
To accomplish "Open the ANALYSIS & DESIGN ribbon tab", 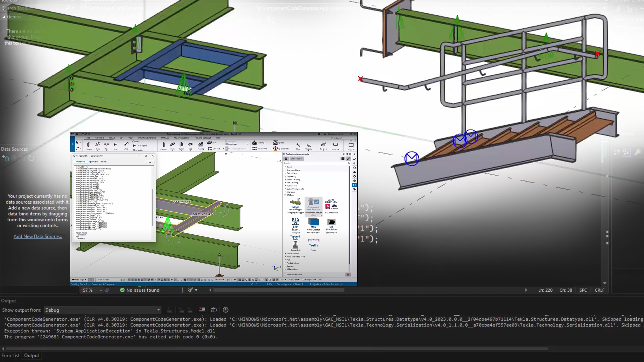I will click(x=182, y=138).
